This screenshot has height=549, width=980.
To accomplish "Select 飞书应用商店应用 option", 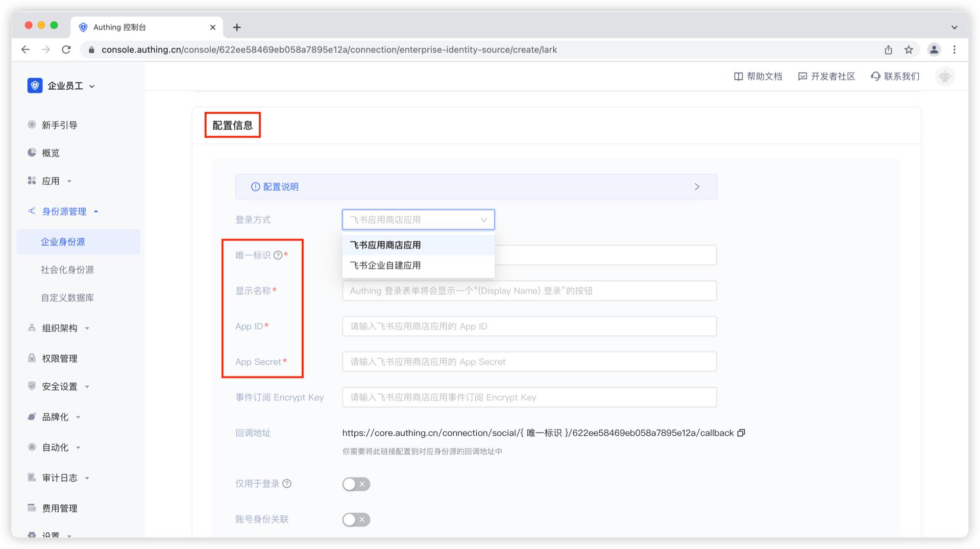I will [418, 245].
